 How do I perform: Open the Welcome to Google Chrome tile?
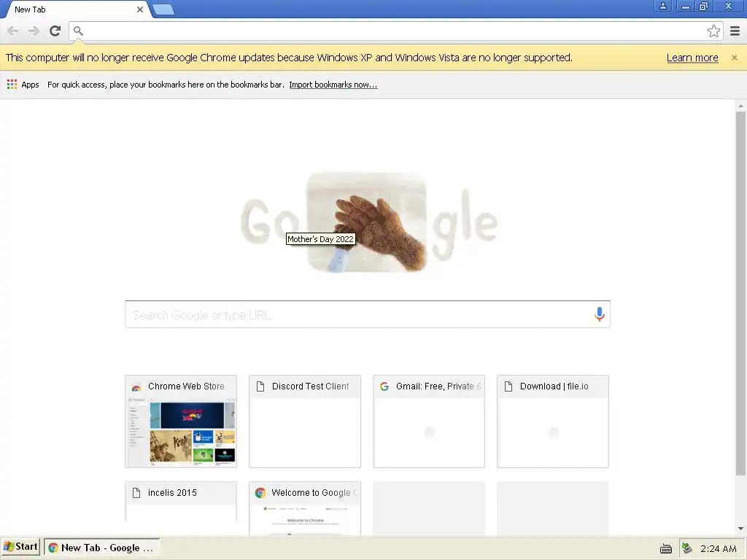(305, 508)
